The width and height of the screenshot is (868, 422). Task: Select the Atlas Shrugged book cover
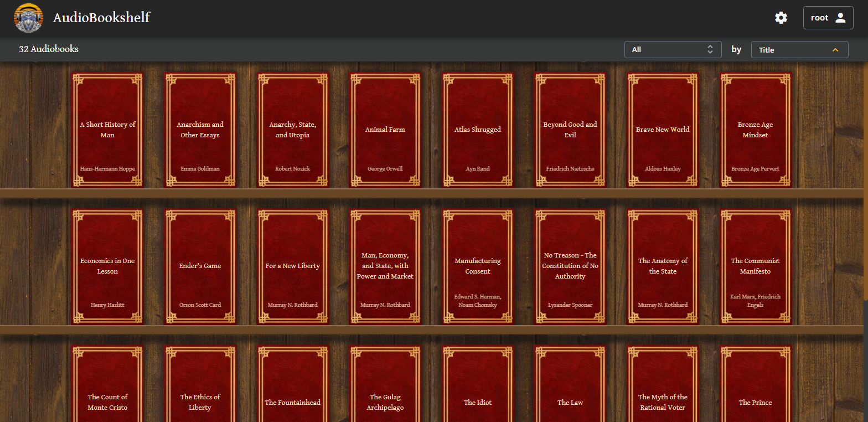click(x=478, y=130)
